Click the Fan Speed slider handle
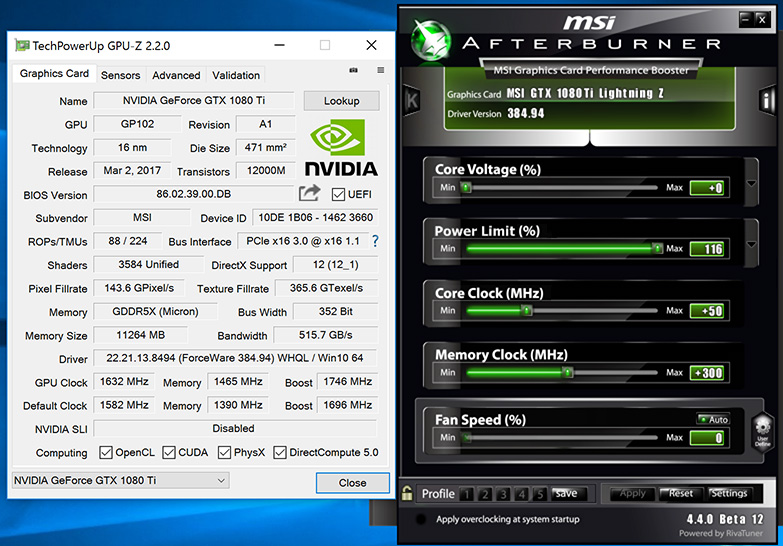 [x=466, y=438]
